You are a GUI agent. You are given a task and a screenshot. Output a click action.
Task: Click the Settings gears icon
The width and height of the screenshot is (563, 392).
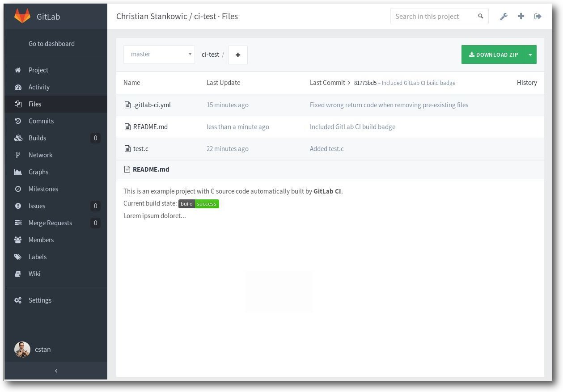(18, 300)
